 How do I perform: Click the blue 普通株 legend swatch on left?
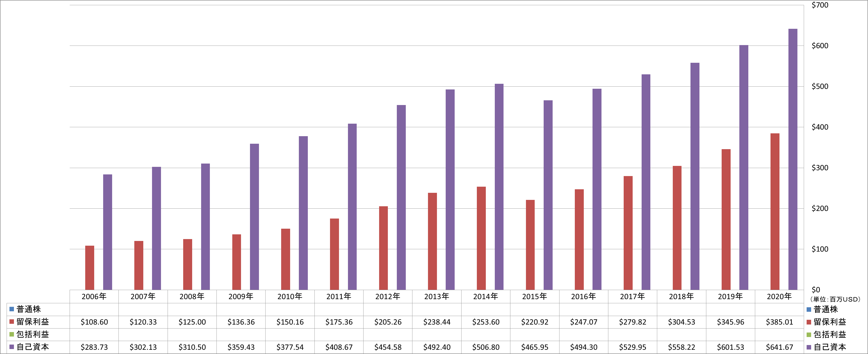pos(12,309)
